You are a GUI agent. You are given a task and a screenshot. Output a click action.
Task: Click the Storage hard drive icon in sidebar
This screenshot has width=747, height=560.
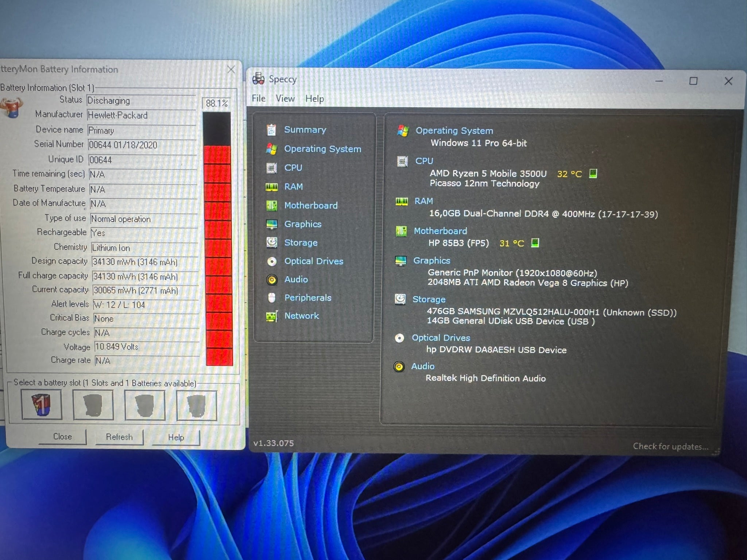click(x=272, y=242)
